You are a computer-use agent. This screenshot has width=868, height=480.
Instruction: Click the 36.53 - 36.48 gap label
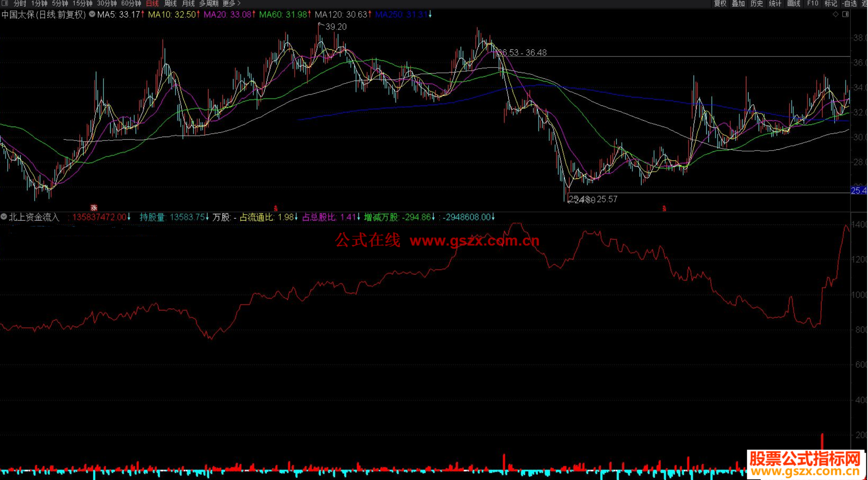point(522,52)
